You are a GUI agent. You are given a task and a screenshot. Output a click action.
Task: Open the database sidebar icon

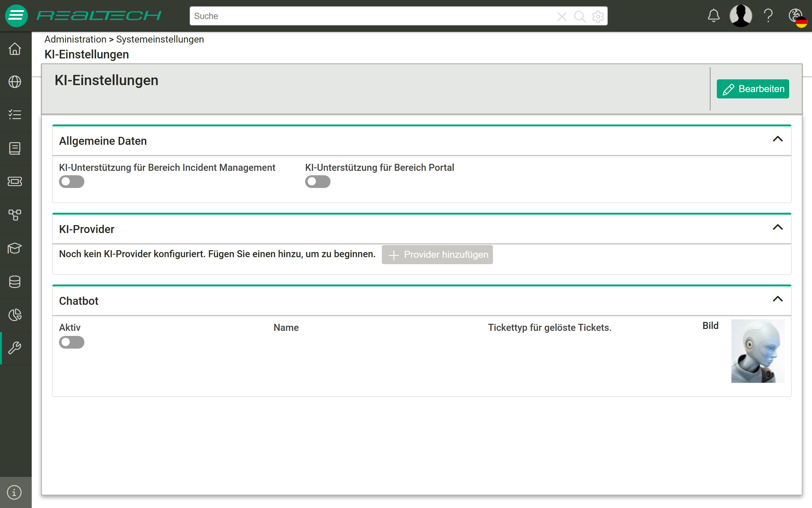(15, 282)
